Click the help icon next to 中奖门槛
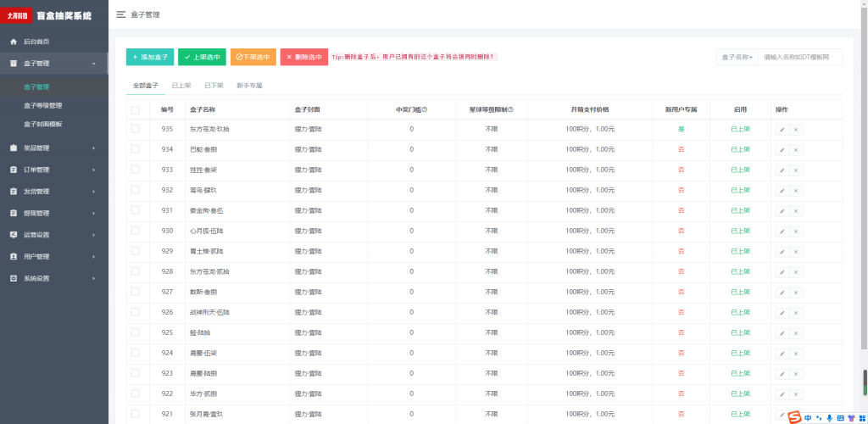 [x=425, y=109]
